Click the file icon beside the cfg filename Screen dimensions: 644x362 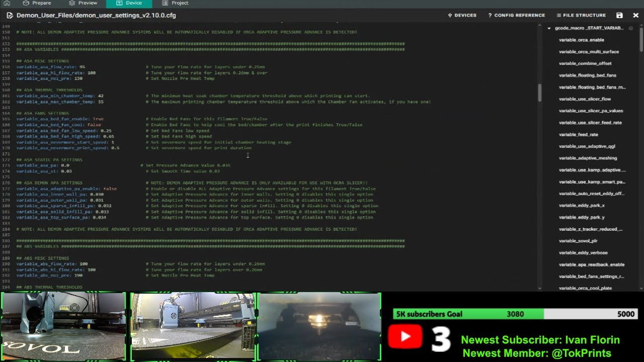coord(9,16)
